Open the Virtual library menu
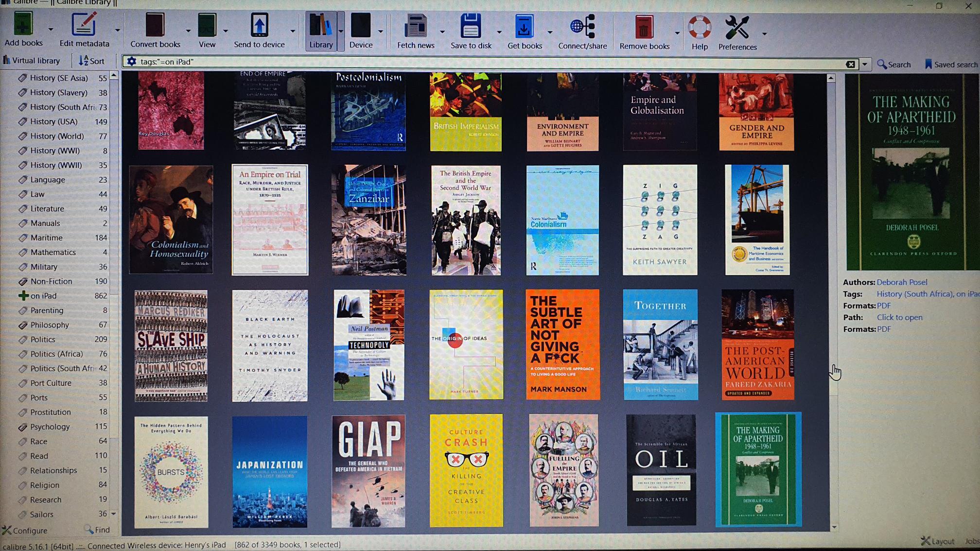Viewport: 980px width, 551px height. [31, 61]
